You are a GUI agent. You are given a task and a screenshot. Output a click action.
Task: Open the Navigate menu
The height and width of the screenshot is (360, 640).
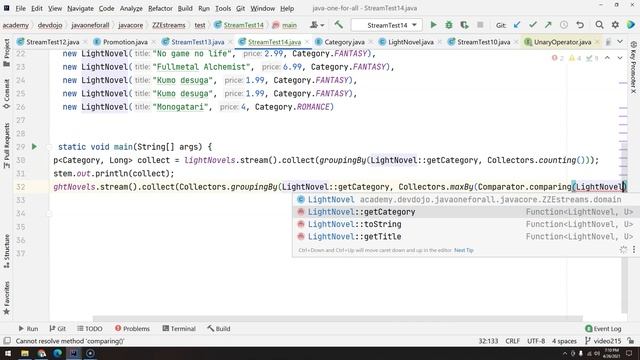(x=80, y=8)
